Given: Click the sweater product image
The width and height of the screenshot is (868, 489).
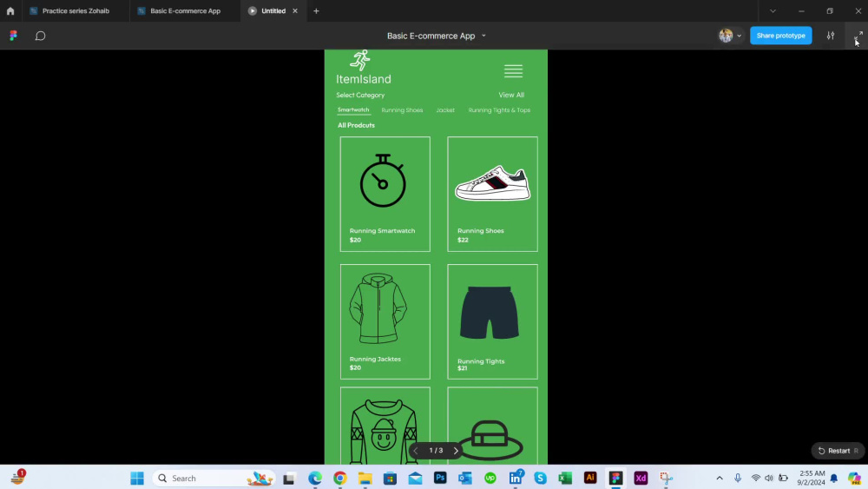Looking at the screenshot, I should pyautogui.click(x=384, y=432).
